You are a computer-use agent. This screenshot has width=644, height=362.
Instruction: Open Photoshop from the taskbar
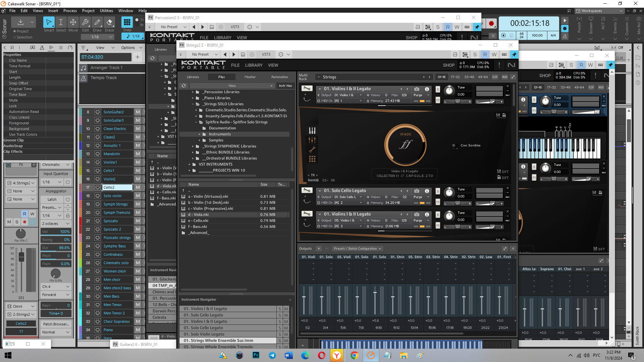256,355
